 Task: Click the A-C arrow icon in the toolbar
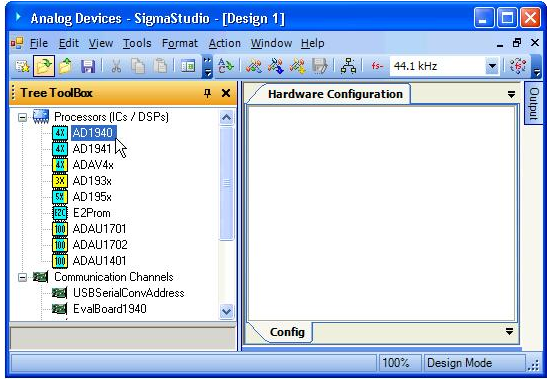(226, 66)
